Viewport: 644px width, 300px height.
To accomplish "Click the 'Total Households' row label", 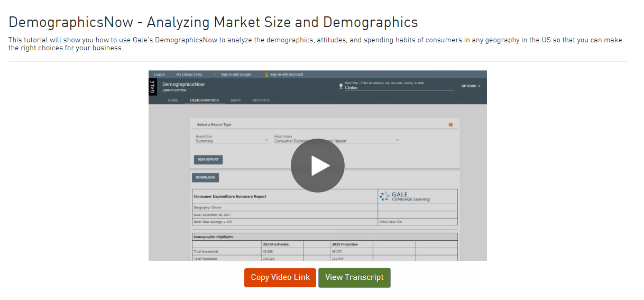I will [x=206, y=251].
